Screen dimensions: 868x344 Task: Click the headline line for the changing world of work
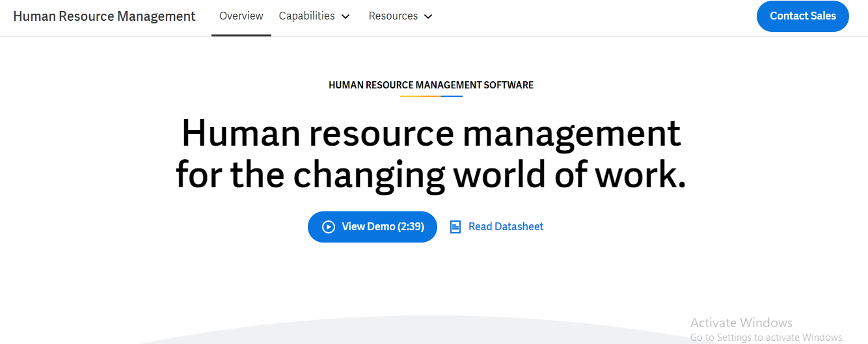[431, 174]
